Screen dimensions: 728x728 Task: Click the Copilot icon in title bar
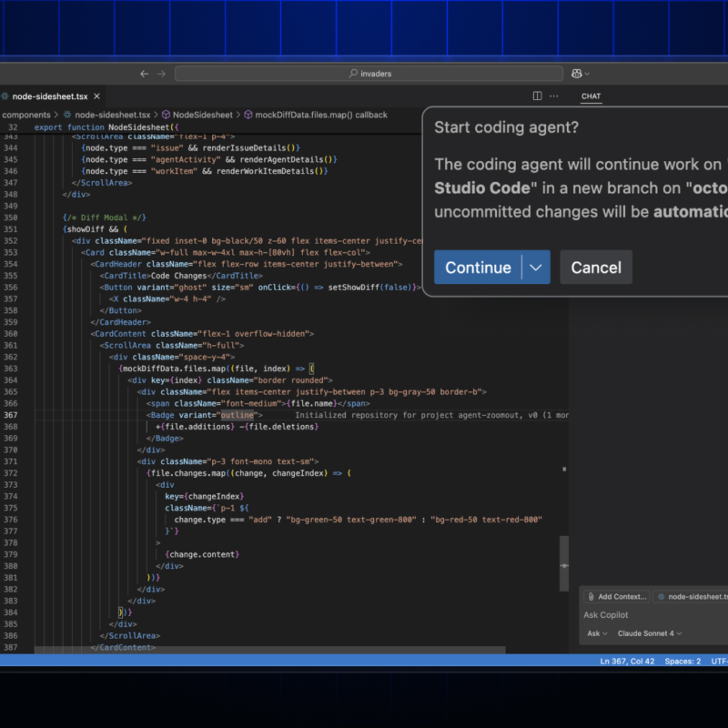[576, 74]
